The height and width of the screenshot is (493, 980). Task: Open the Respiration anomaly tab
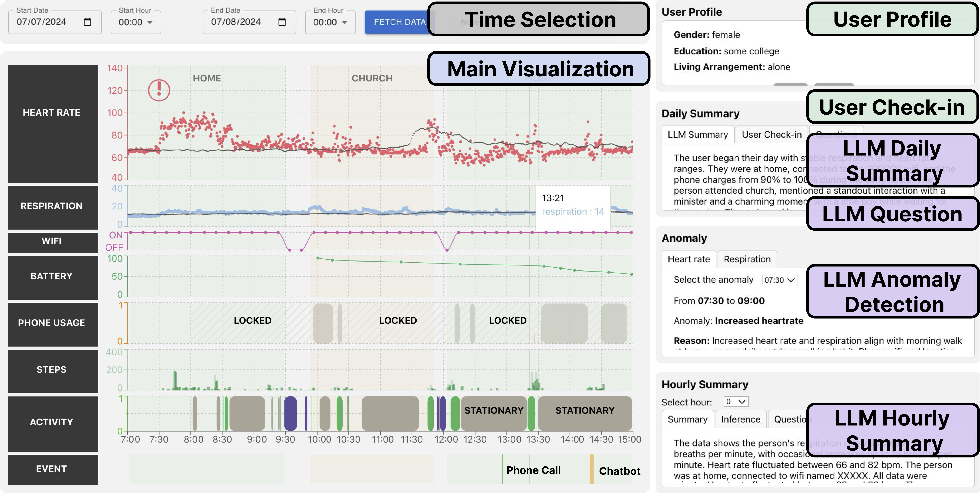tap(747, 259)
